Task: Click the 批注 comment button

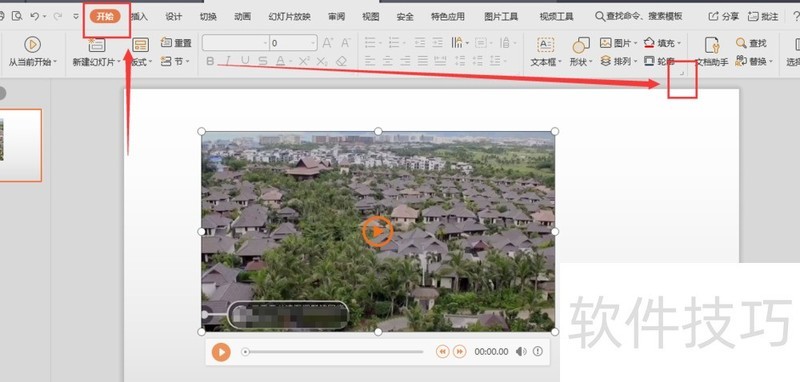Action: 763,16
